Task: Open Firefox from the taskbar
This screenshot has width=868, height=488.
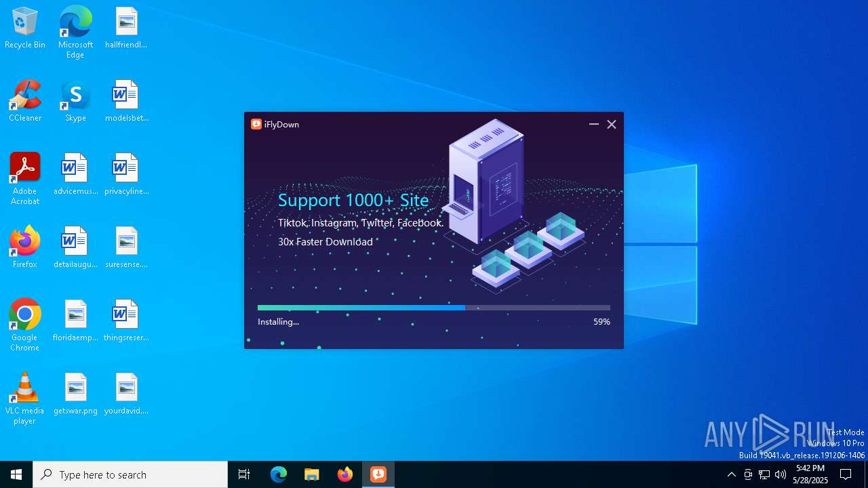Action: [345, 474]
